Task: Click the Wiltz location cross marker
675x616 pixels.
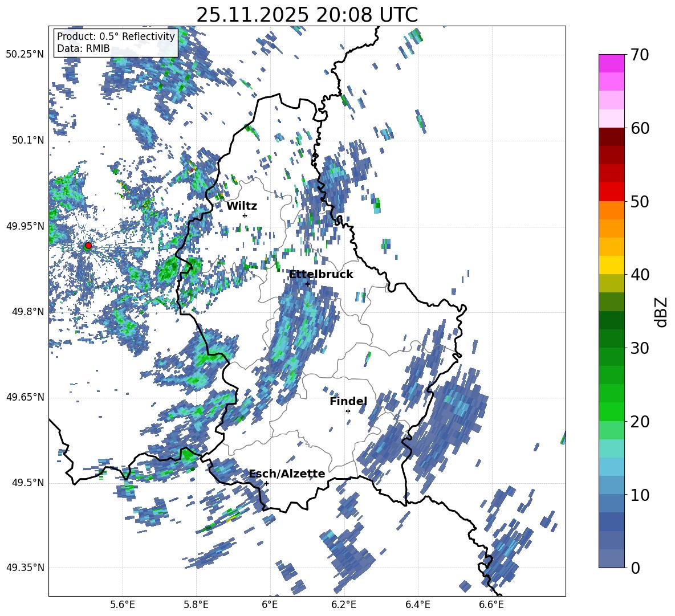Action: tap(245, 215)
